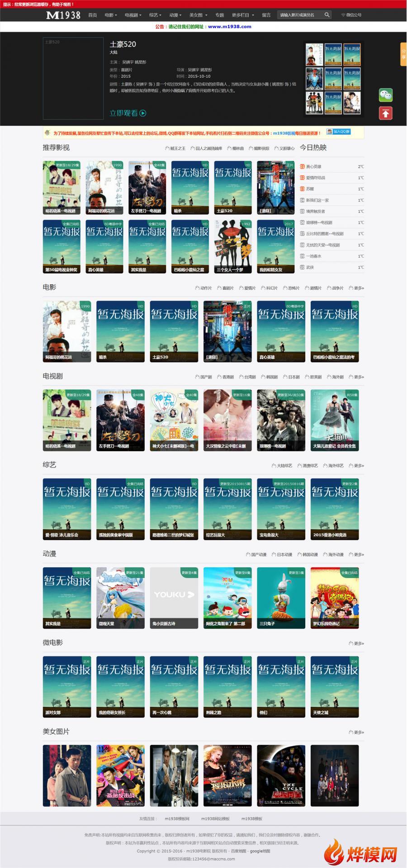Viewport: 407px width, 868px height.
Task: Expand the 电视剧 nav dropdown
Action: coord(133,15)
